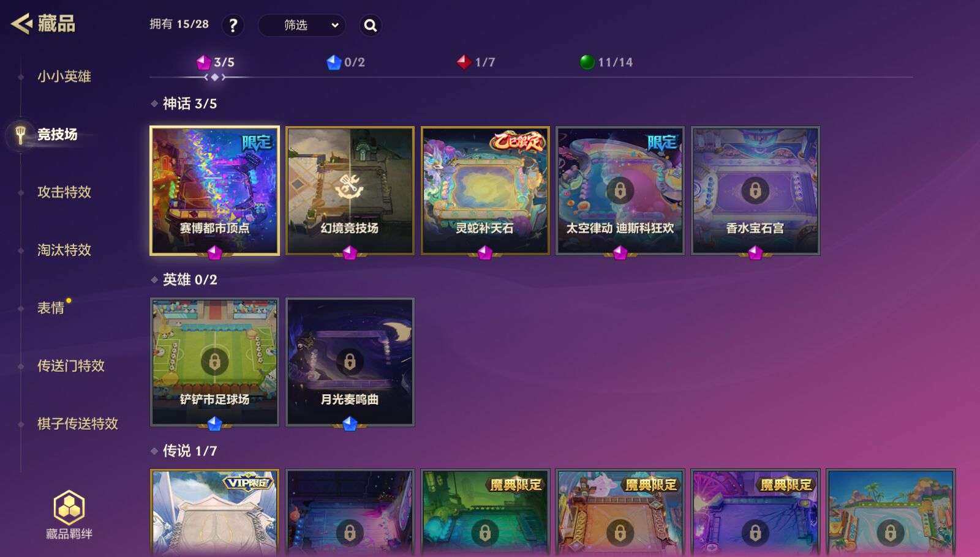This screenshot has height=557, width=980.
Task: Click the locked 铲铲市足球场 arena
Action: [214, 362]
